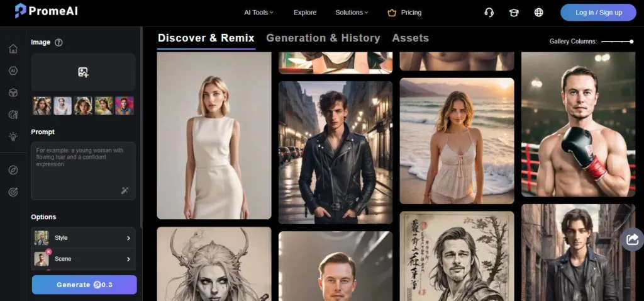Open the Scene option chevron
This screenshot has width=644, height=301.
pyautogui.click(x=128, y=259)
